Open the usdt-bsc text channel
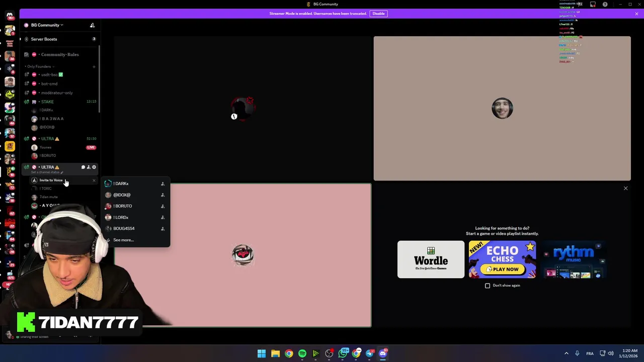 (60, 74)
